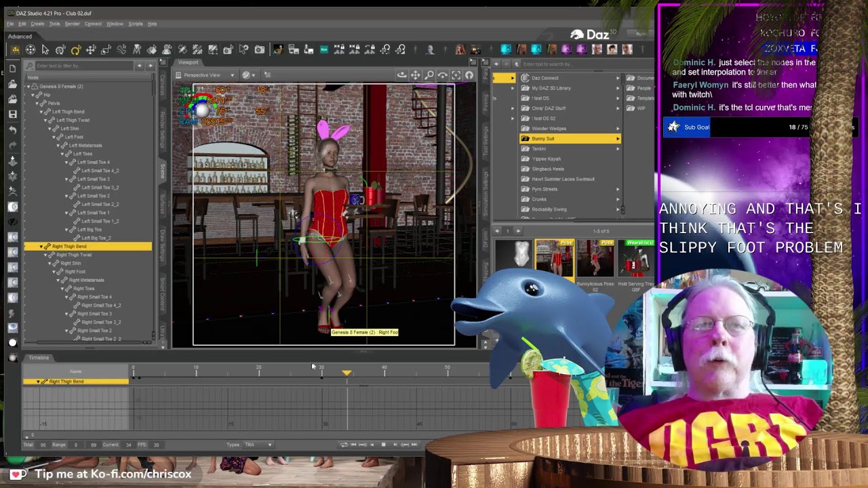Select the Advanced workspace tab

click(20, 37)
